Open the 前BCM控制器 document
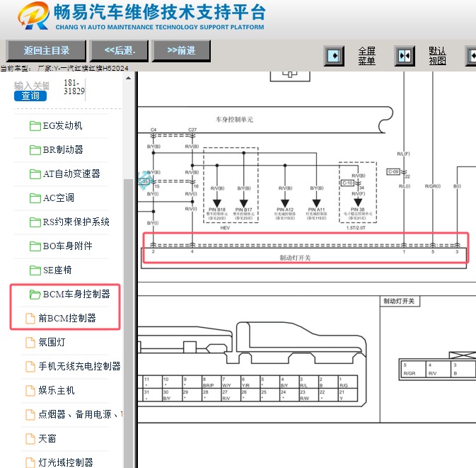This screenshot has height=468, width=476. point(67,318)
